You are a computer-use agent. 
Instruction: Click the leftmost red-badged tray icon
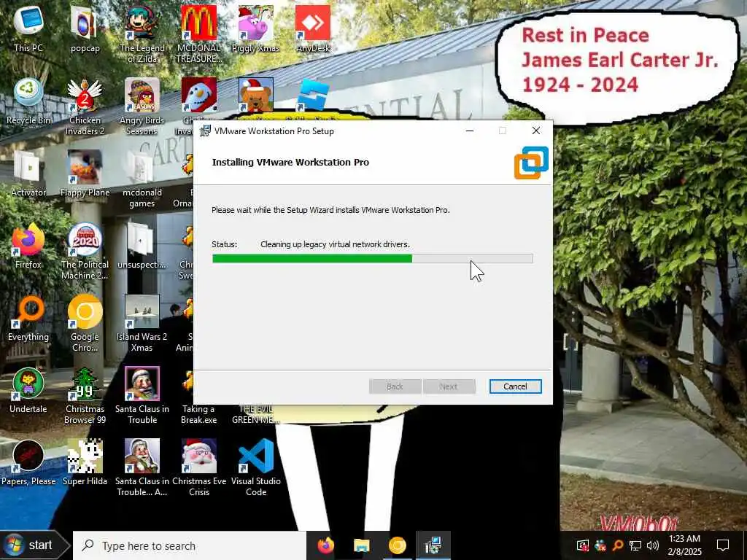coord(583,545)
